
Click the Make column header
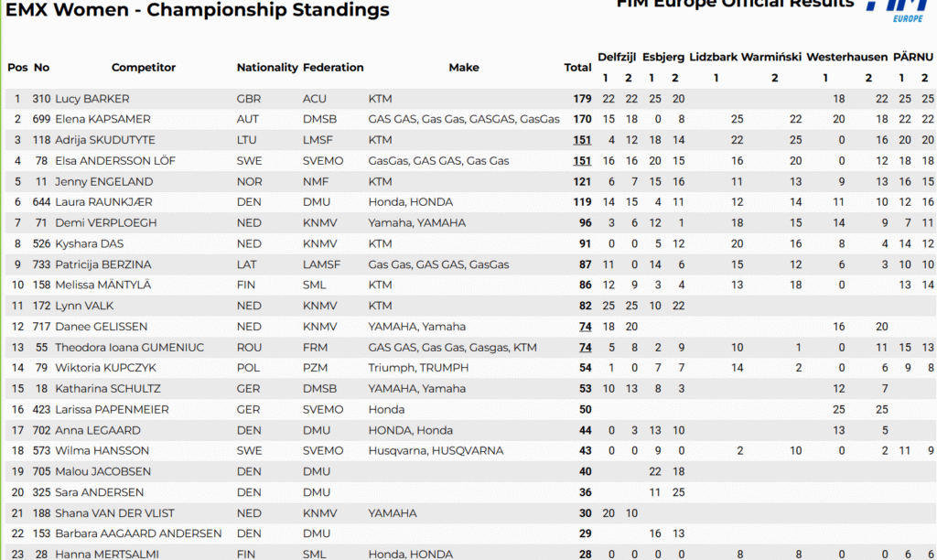pyautogui.click(x=464, y=68)
